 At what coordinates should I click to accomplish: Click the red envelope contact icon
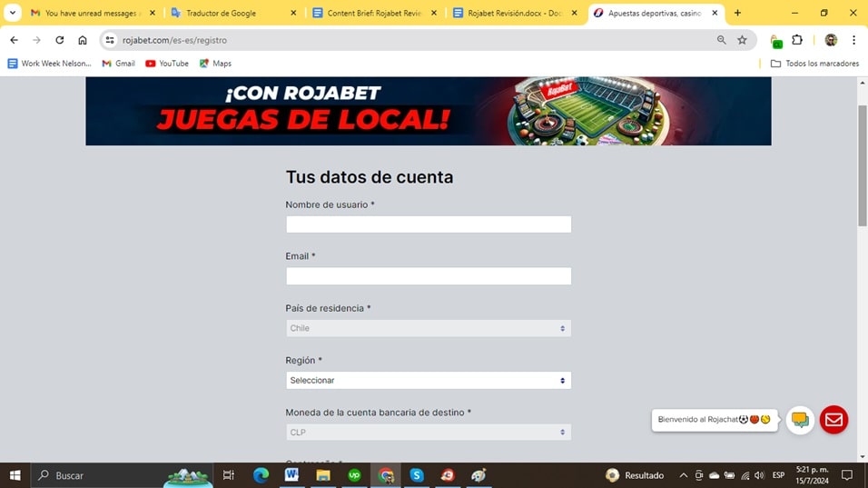(833, 419)
